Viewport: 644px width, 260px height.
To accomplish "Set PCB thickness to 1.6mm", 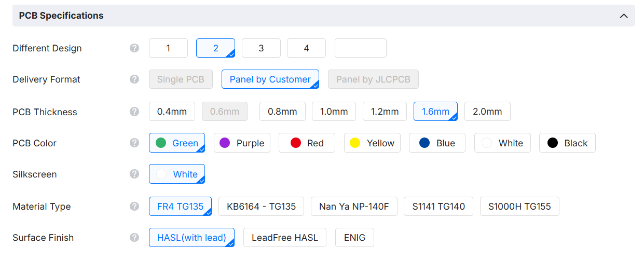I will click(435, 112).
